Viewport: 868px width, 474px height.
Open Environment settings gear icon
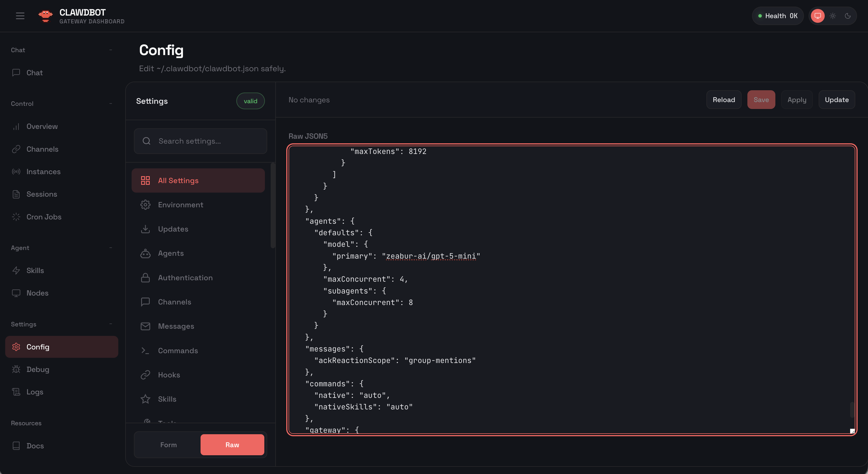[x=145, y=205]
